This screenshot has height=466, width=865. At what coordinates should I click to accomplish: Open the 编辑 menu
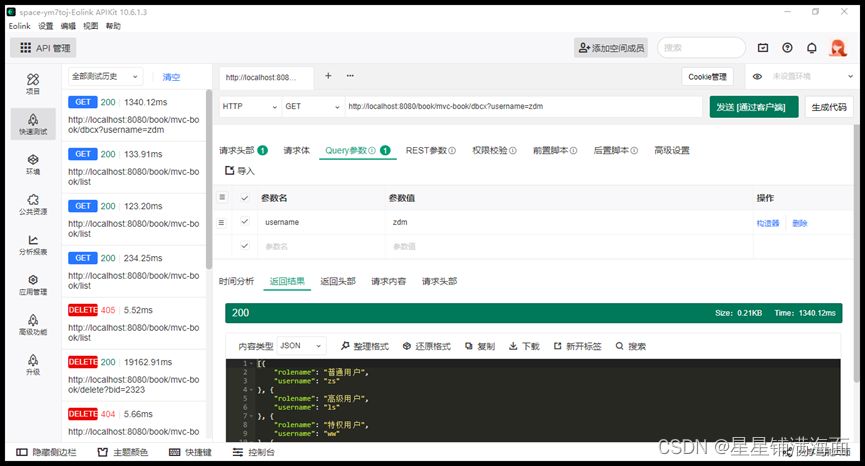[68, 26]
